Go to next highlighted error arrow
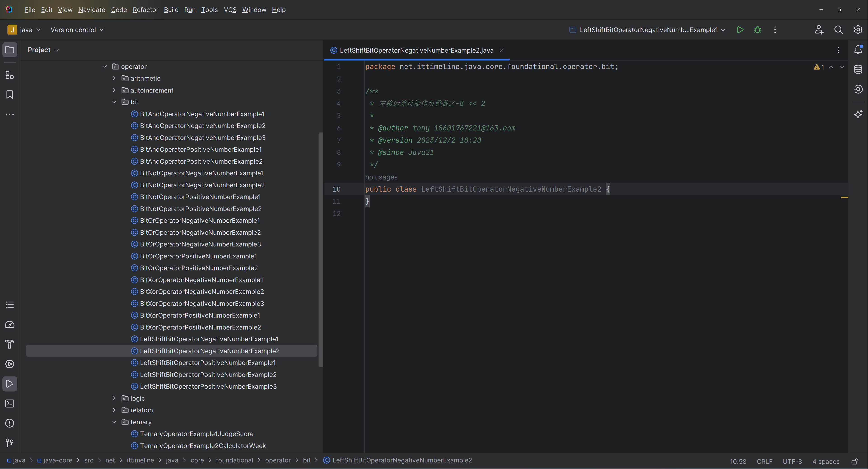 click(842, 67)
